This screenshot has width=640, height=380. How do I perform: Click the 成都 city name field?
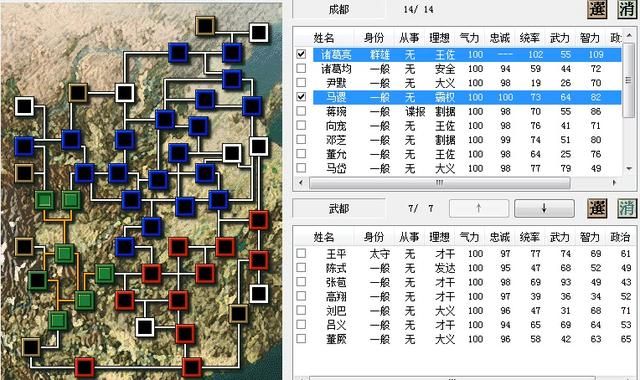point(339,9)
